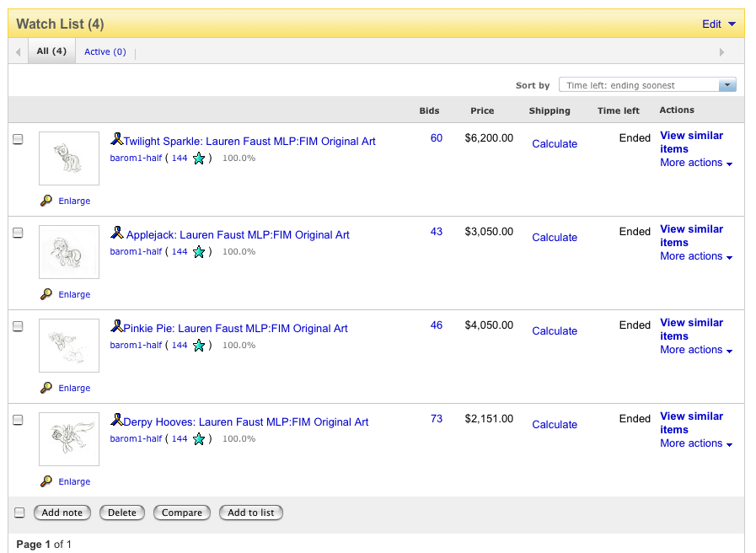Image resolution: width=756 pixels, height=553 pixels.
Task: Click the charity ribbon icon beside Twilight Sparkle listing
Action: (x=116, y=139)
